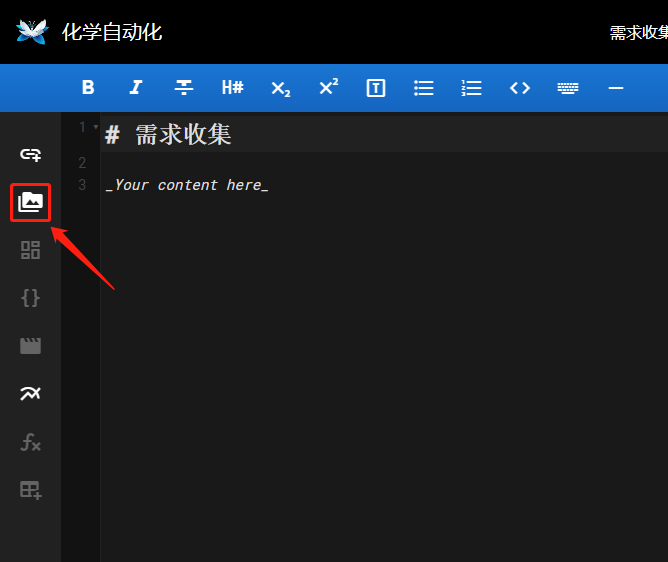Apply subscript formatting
Image resolution: width=668 pixels, height=562 pixels.
coord(281,89)
